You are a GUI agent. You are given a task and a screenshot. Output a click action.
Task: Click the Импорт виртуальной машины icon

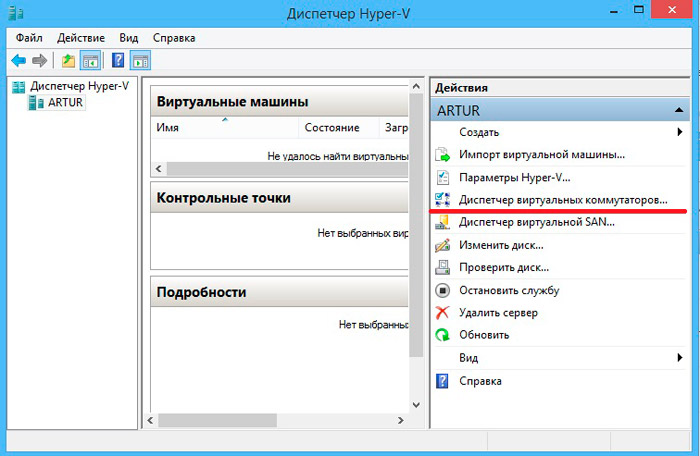(x=442, y=155)
